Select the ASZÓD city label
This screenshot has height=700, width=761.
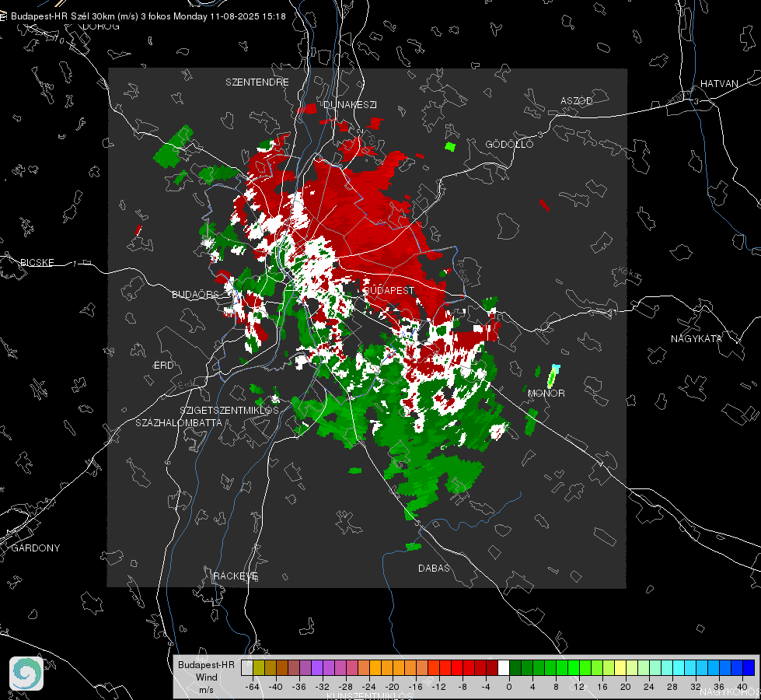click(577, 101)
